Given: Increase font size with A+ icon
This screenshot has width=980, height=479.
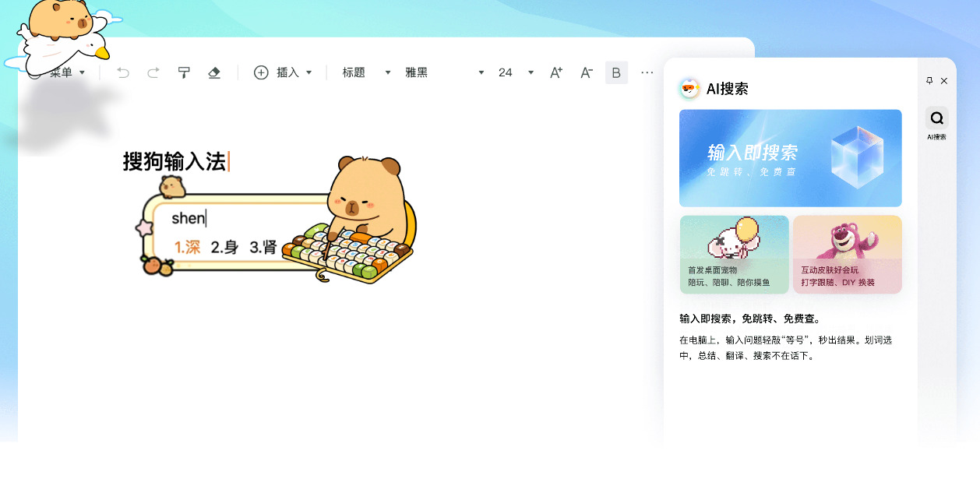Looking at the screenshot, I should [556, 72].
